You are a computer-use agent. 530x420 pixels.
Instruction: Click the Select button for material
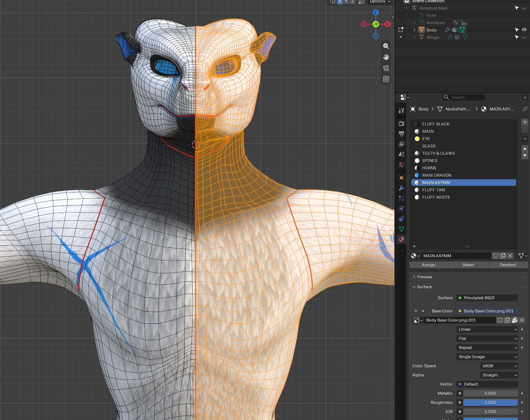(468, 265)
